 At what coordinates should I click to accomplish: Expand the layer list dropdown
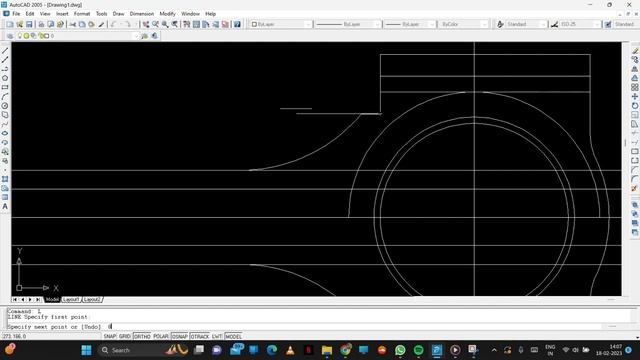(136, 36)
